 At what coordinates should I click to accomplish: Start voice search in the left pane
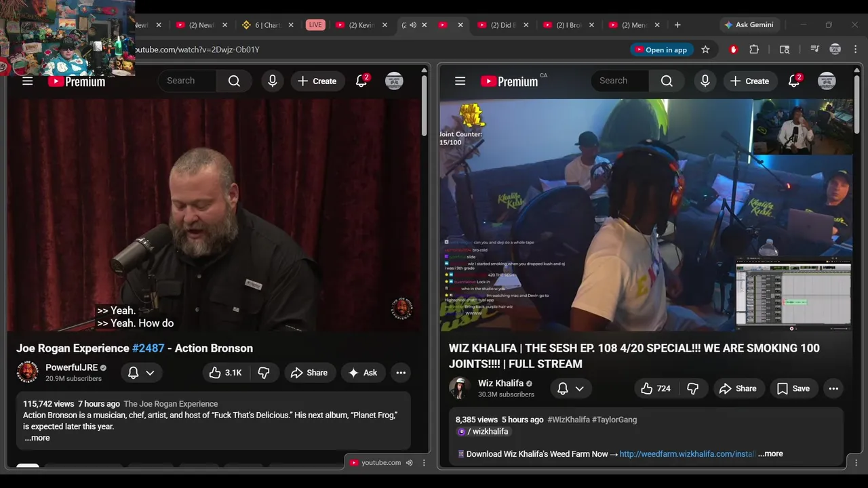[x=272, y=81]
